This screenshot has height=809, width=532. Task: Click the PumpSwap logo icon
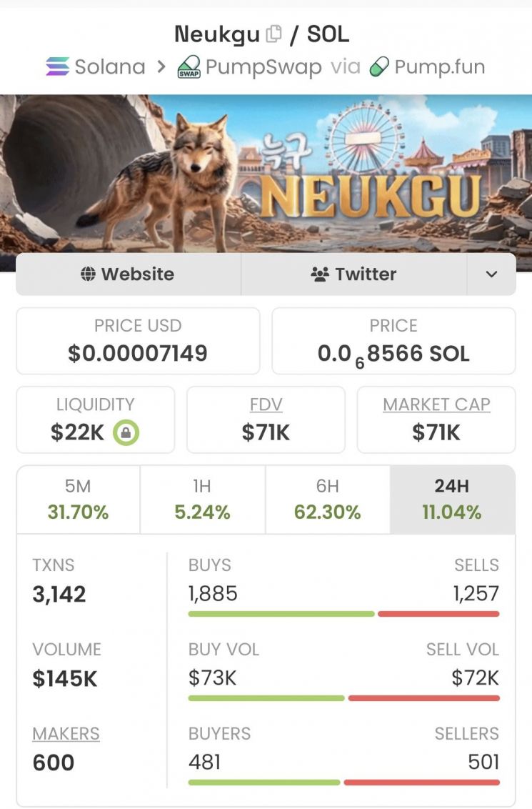click(x=189, y=67)
